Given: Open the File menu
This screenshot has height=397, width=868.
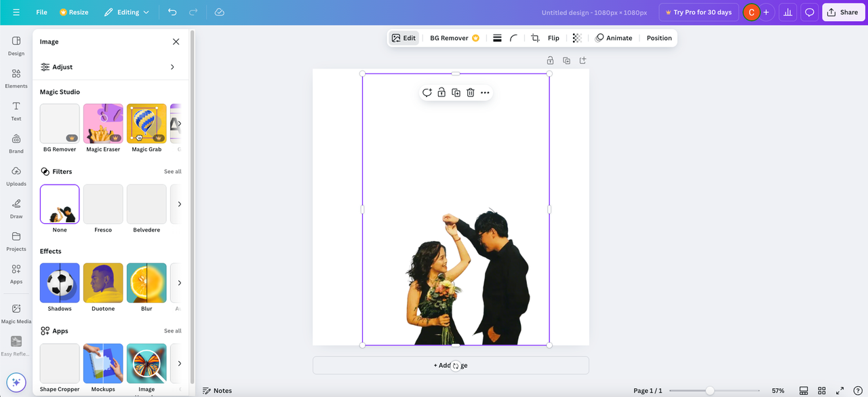Looking at the screenshot, I should point(41,12).
